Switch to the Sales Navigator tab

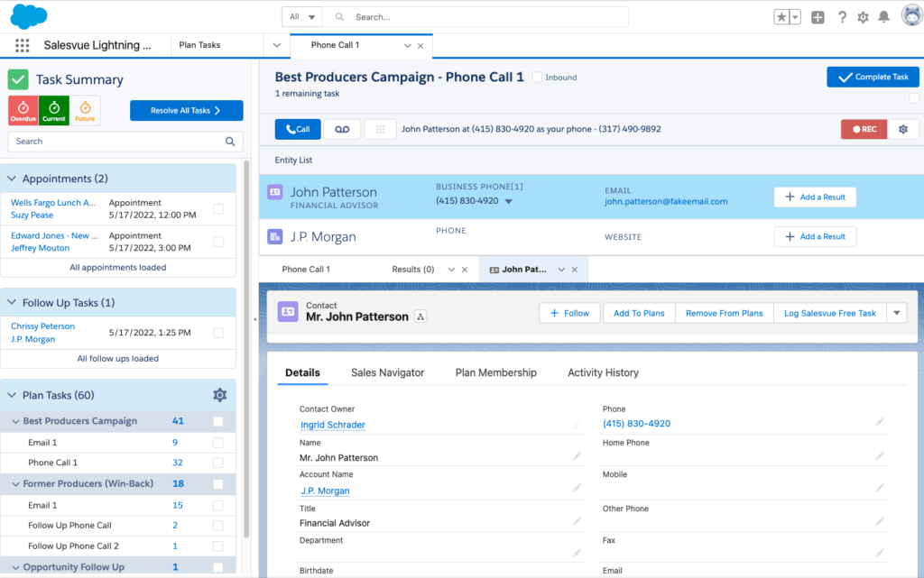(x=388, y=372)
